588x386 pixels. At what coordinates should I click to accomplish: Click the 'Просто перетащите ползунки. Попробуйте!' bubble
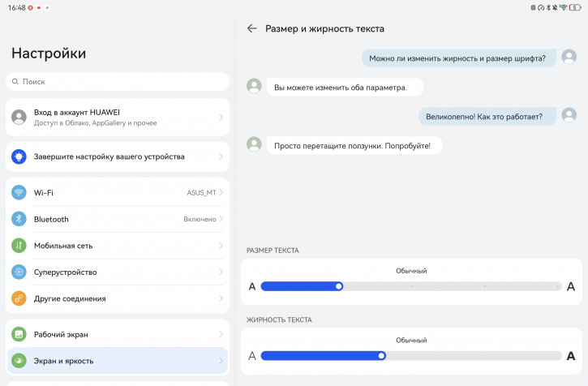[x=354, y=145]
